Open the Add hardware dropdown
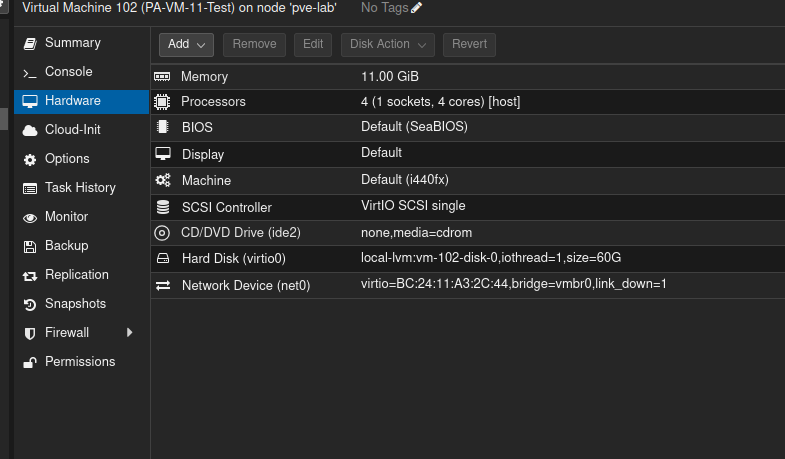 pos(186,45)
